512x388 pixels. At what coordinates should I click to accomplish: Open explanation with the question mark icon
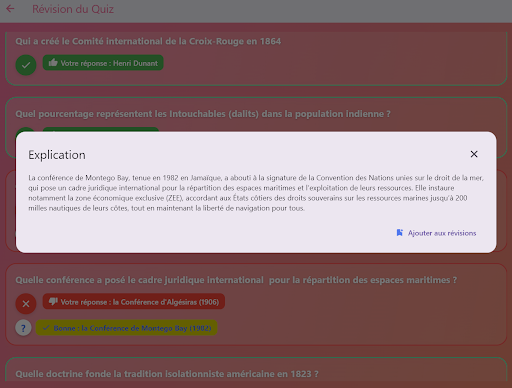23,328
